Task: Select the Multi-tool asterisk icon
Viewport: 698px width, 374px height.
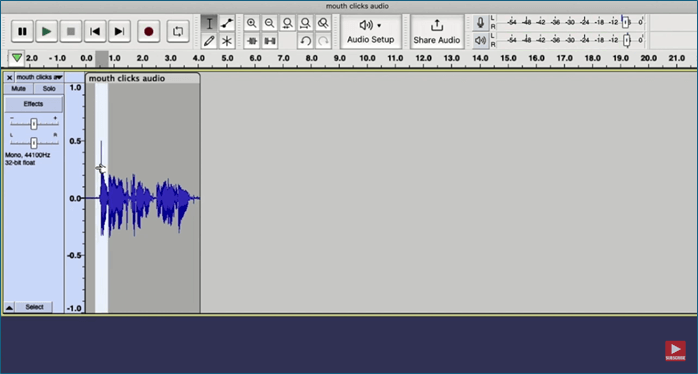Action: pos(227,41)
